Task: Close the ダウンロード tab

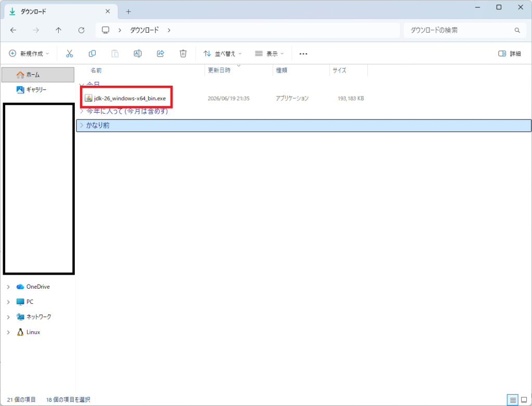Action: click(x=108, y=11)
